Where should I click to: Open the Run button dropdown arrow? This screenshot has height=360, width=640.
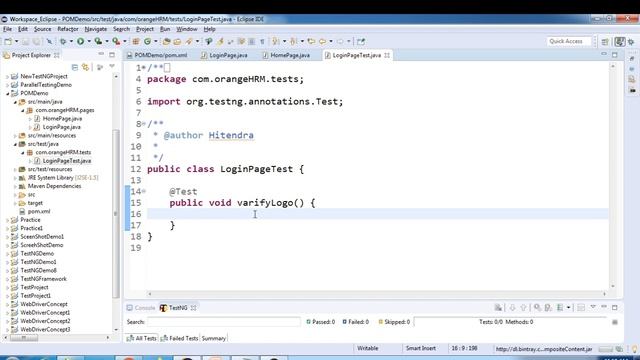89,41
